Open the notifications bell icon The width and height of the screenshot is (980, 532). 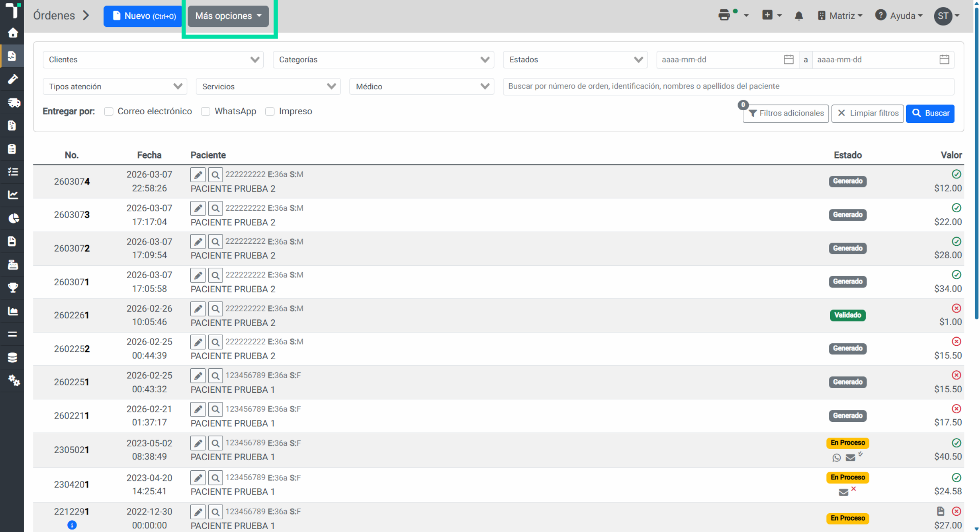click(x=799, y=16)
